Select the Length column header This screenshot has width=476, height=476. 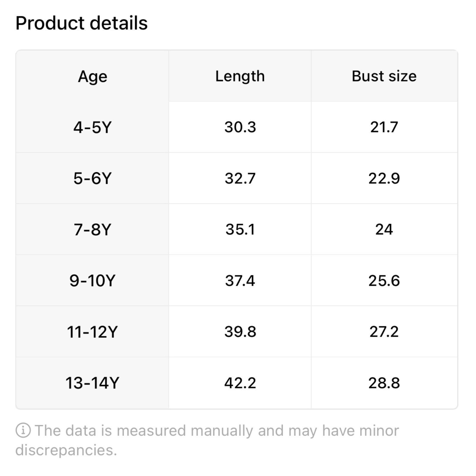click(240, 76)
